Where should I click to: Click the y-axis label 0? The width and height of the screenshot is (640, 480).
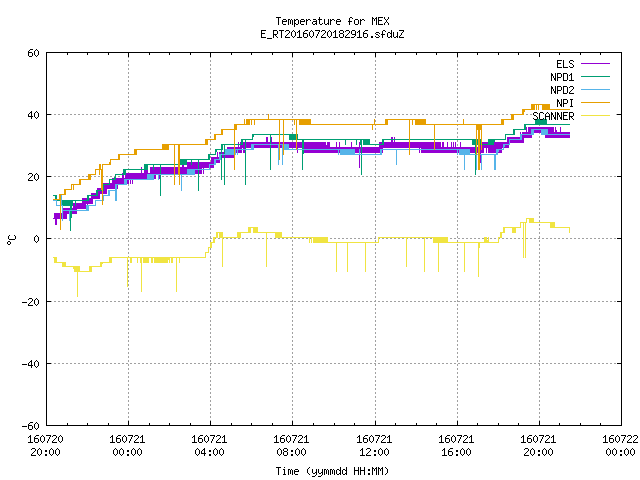point(37,239)
